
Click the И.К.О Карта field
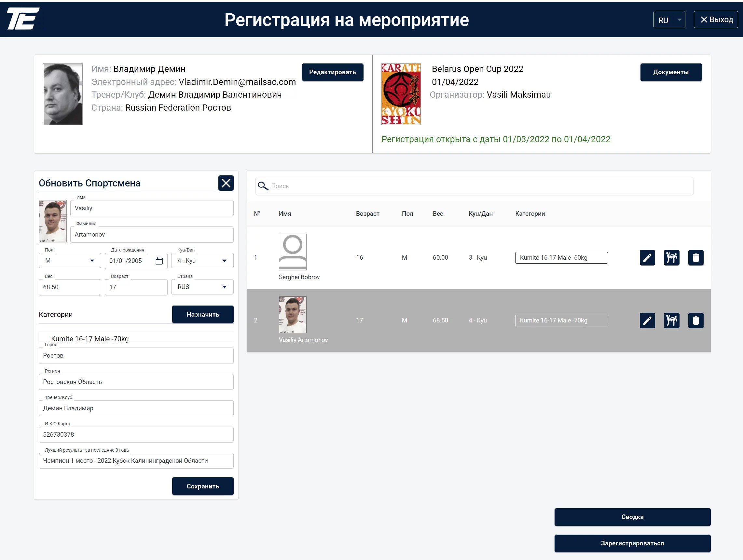[136, 434]
